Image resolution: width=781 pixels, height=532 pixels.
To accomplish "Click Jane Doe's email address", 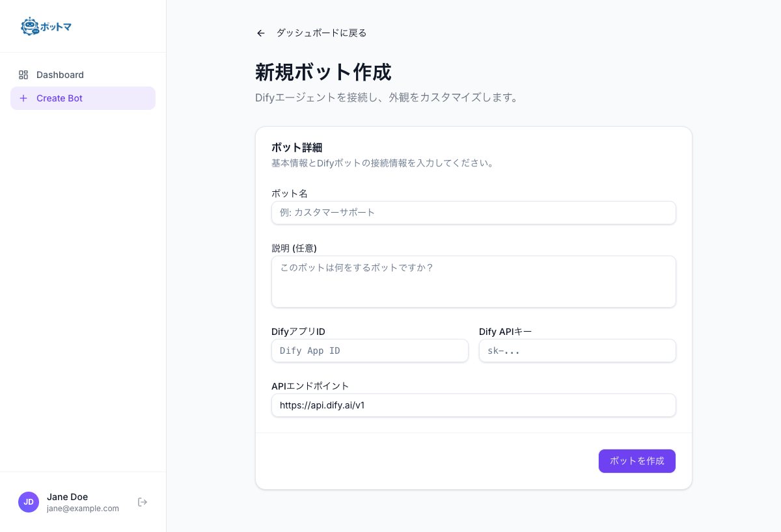I will pos(83,509).
